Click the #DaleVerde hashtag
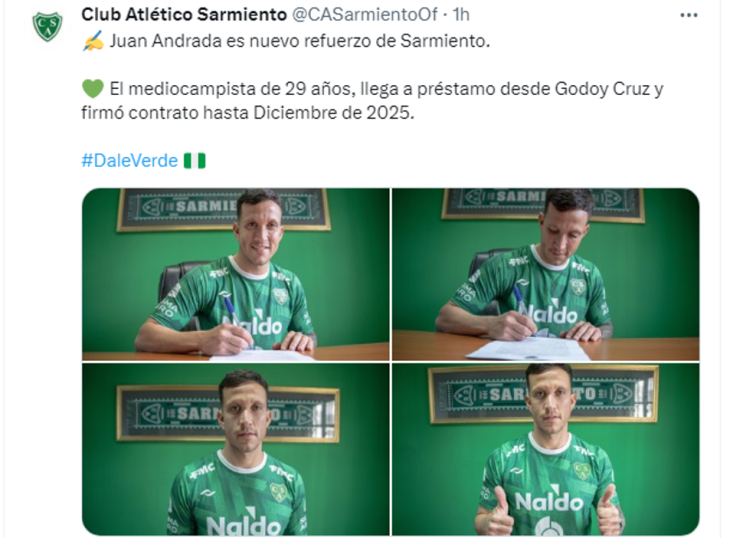This screenshot has height=538, width=730. click(x=129, y=161)
